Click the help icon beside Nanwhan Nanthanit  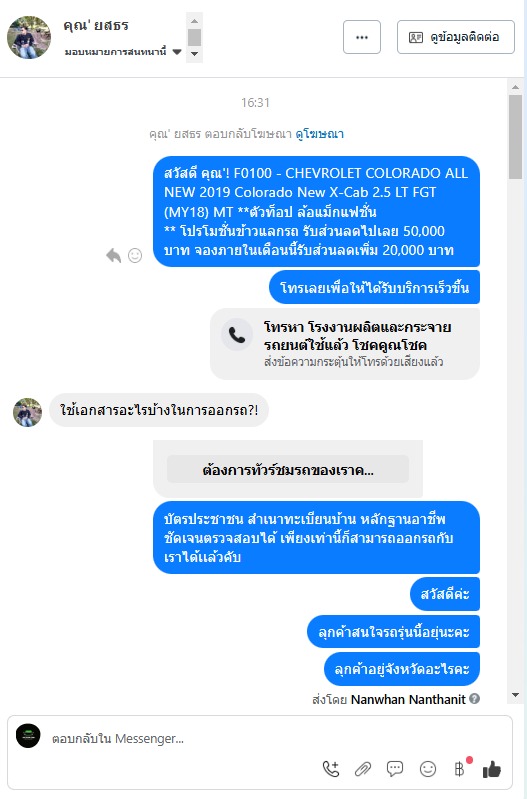[475, 699]
